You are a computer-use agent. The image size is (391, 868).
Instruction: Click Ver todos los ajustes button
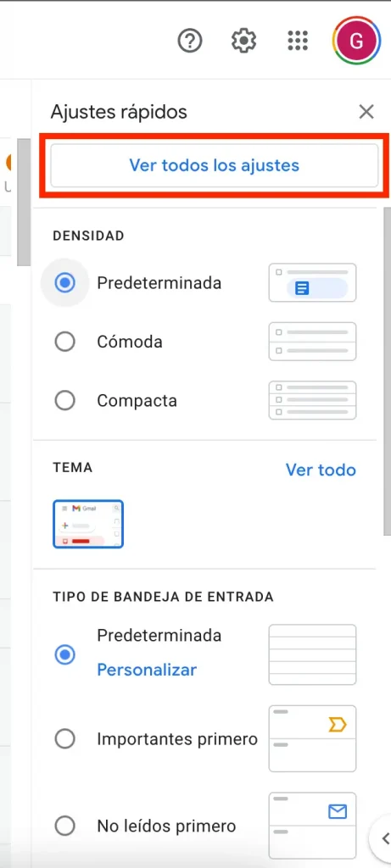pyautogui.click(x=215, y=165)
